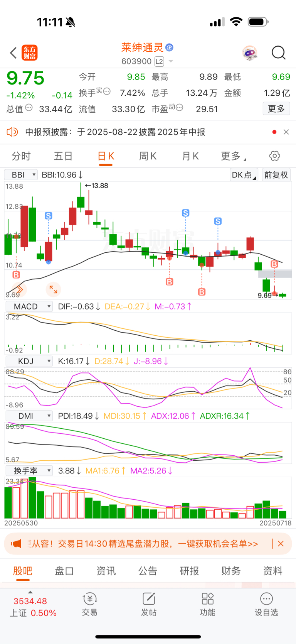Image resolution: width=296 pixels, height=644 pixels.
Task: Select the 公告 tab
Action: [148, 571]
